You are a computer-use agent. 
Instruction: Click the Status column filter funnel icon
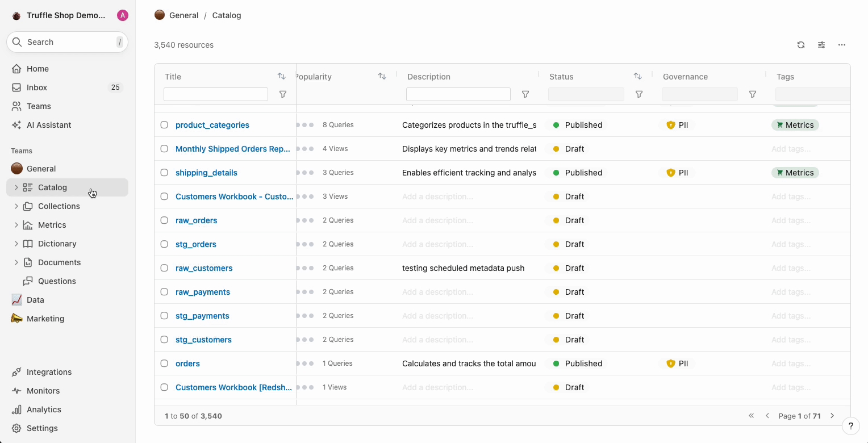click(x=639, y=94)
